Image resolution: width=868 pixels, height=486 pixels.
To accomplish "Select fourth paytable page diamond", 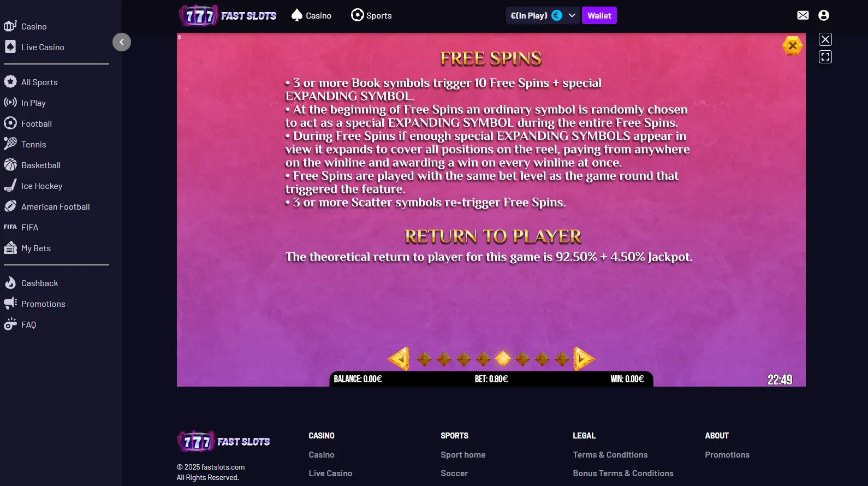I will pyautogui.click(x=483, y=359).
